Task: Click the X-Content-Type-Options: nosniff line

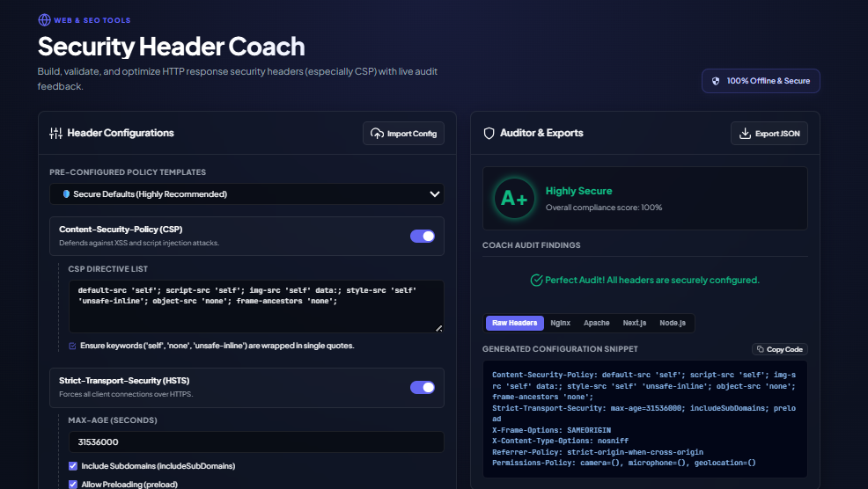Action: pos(560,441)
